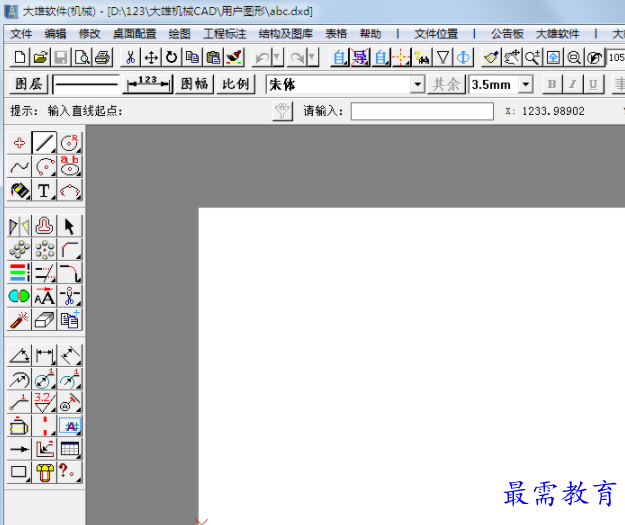
Task: Open the 绘图 menu
Action: [180, 34]
